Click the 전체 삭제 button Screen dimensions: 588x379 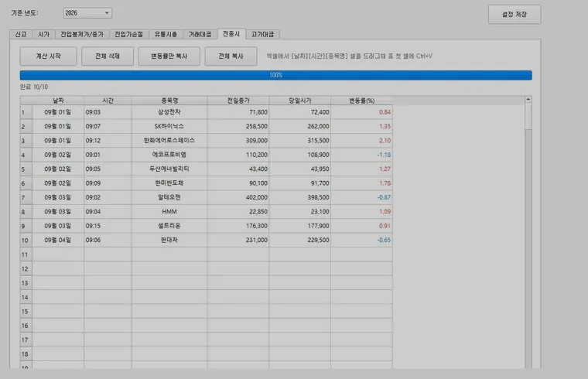pos(108,56)
